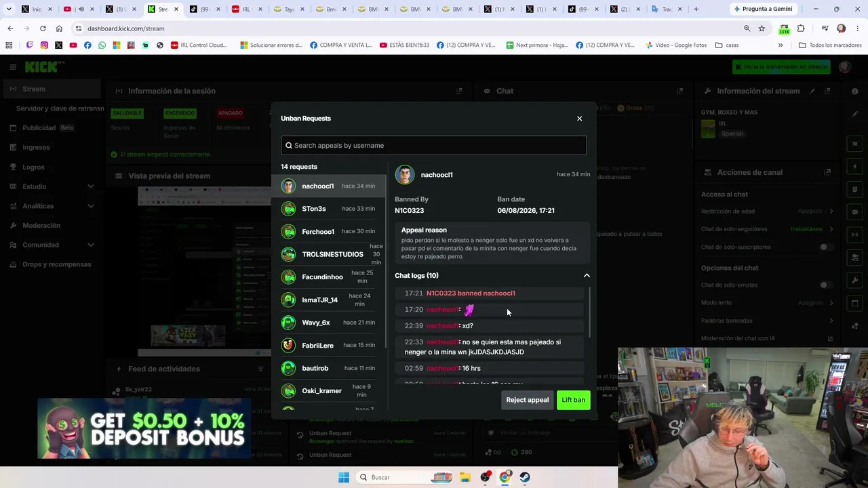Click lightning bolt icon in right rail

click(854, 167)
